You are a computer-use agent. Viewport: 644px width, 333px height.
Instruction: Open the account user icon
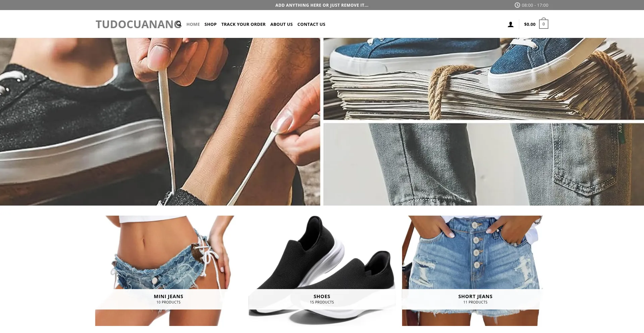511,24
